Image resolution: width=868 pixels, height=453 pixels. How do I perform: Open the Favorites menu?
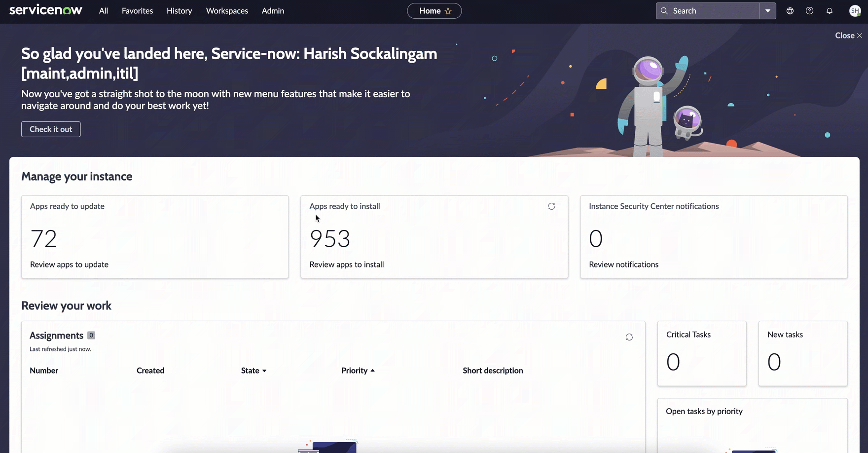[138, 11]
